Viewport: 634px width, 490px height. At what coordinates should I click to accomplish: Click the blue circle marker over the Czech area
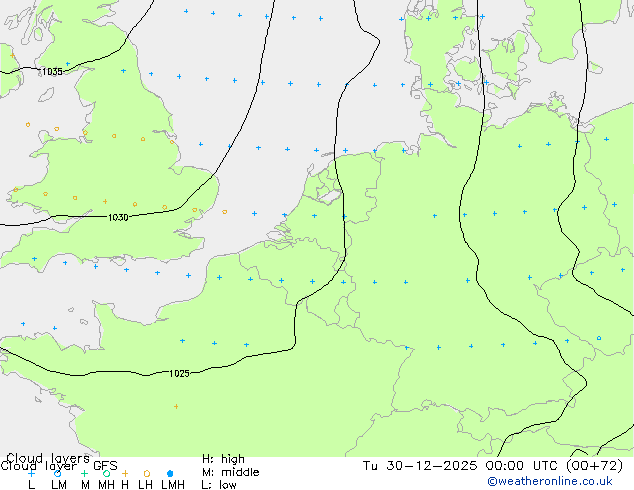coord(599,338)
